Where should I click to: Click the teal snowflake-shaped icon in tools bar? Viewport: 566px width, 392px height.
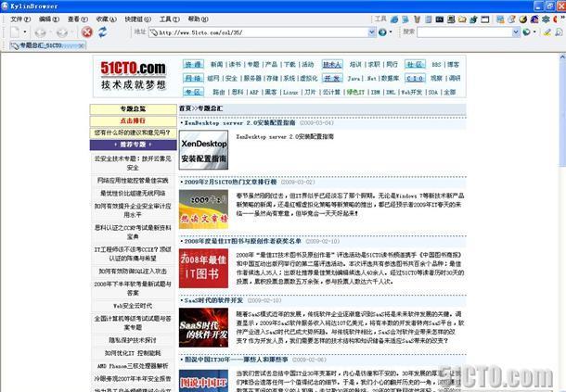pyautogui.click(x=546, y=19)
